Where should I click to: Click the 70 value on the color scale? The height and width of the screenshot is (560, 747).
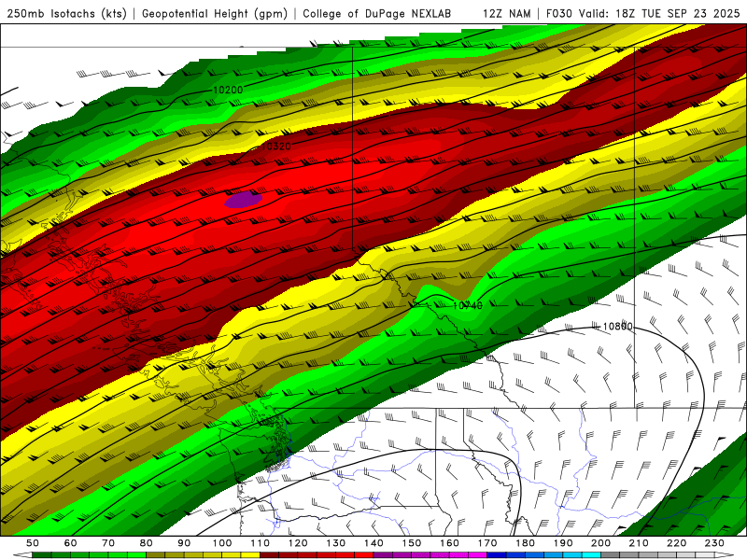pos(108,543)
